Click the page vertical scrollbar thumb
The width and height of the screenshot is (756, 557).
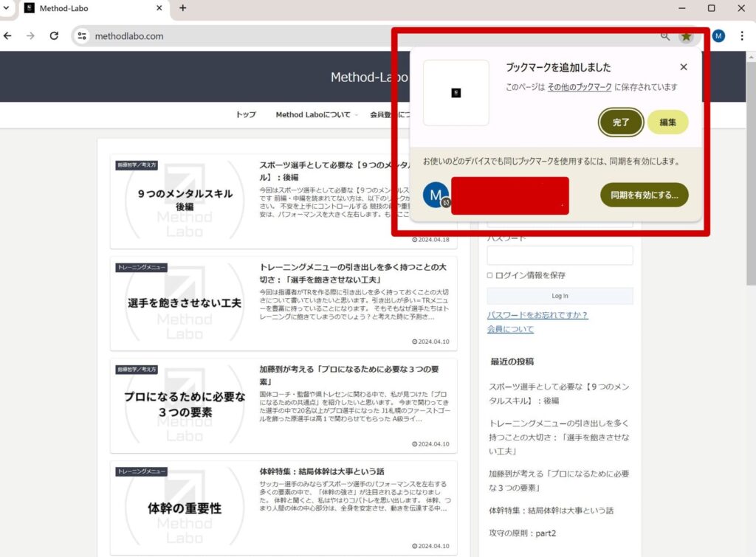(751, 173)
